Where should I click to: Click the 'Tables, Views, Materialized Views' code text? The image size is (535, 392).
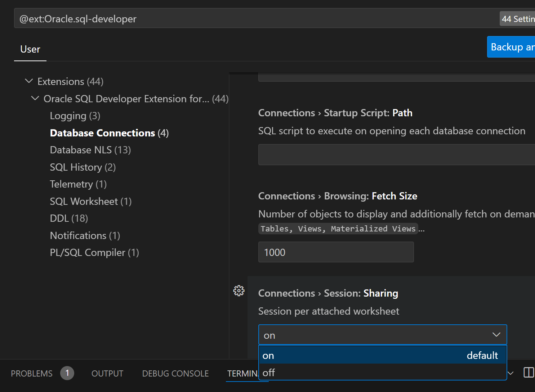[338, 229]
